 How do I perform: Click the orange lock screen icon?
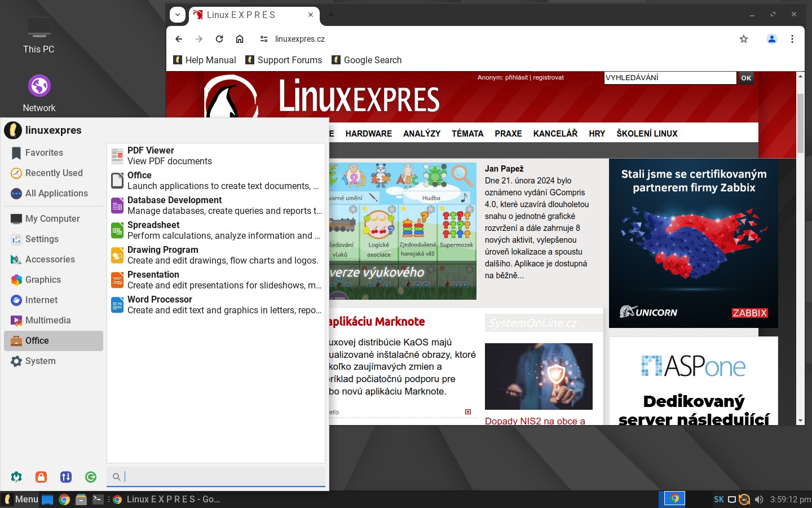click(41, 477)
